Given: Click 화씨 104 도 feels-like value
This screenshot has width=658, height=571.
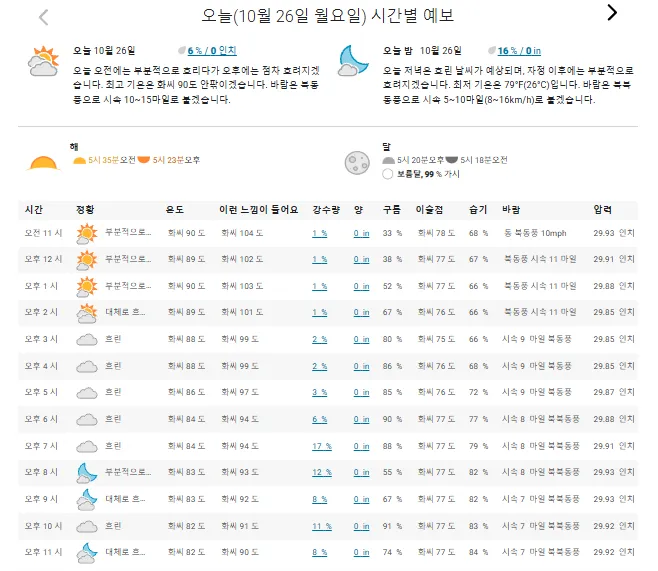Looking at the screenshot, I should [x=242, y=233].
